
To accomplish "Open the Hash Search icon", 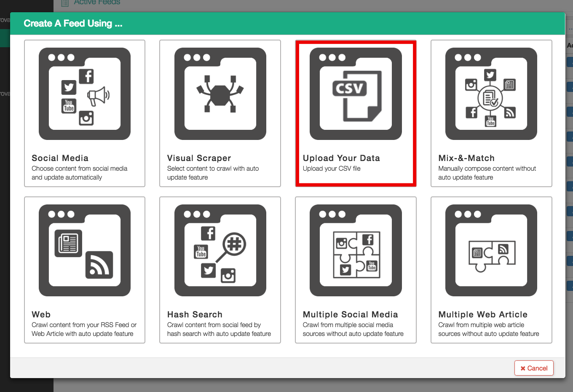I will [x=220, y=250].
